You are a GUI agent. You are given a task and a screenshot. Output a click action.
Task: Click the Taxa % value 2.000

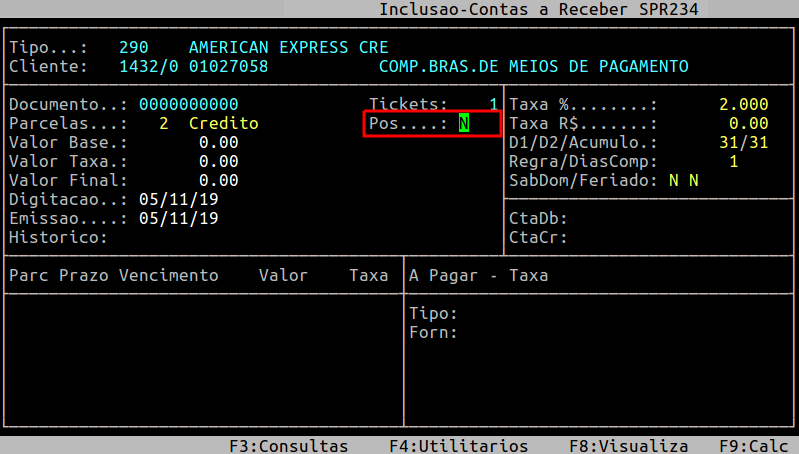743,105
